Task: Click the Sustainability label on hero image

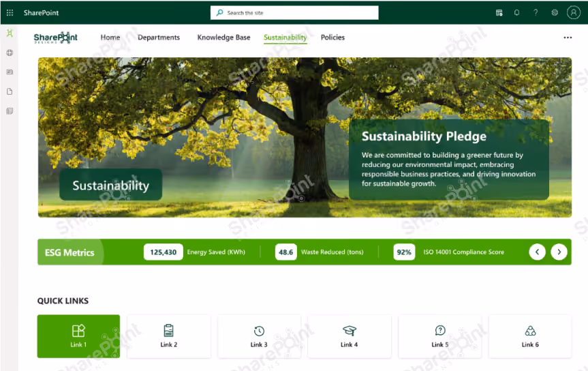Action: coord(110,185)
